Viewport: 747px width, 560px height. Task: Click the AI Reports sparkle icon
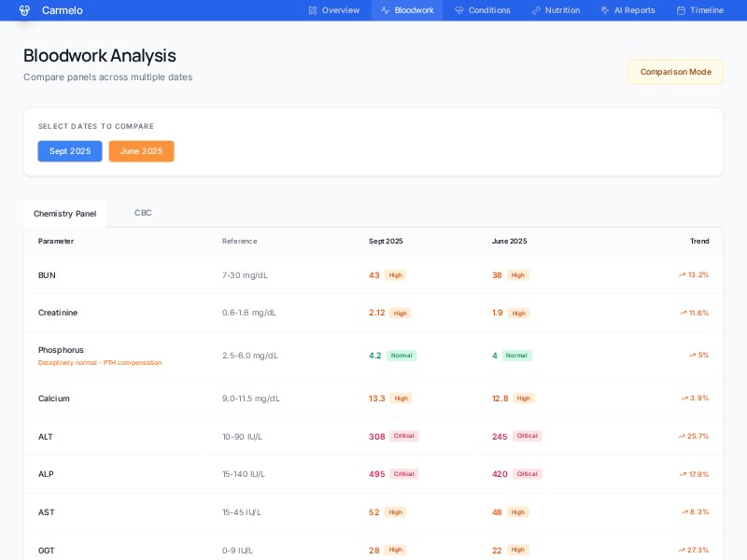click(605, 10)
